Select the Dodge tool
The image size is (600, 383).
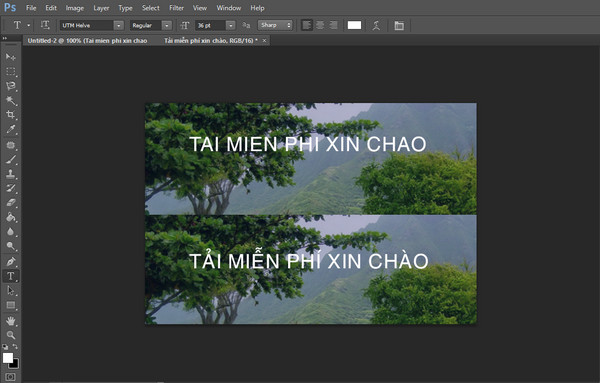click(10, 246)
